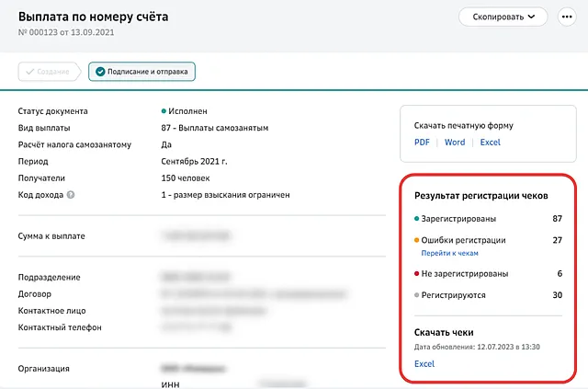Viewport: 588px width, 389px height.
Task: Click the count 30 for Регистрируются
Action: 558,295
